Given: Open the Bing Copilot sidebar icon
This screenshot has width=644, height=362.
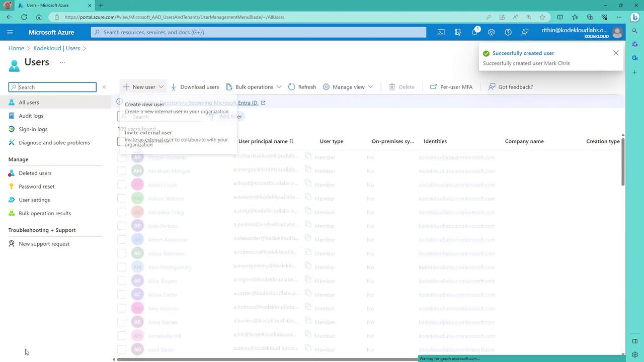Looking at the screenshot, I should pos(635,17).
